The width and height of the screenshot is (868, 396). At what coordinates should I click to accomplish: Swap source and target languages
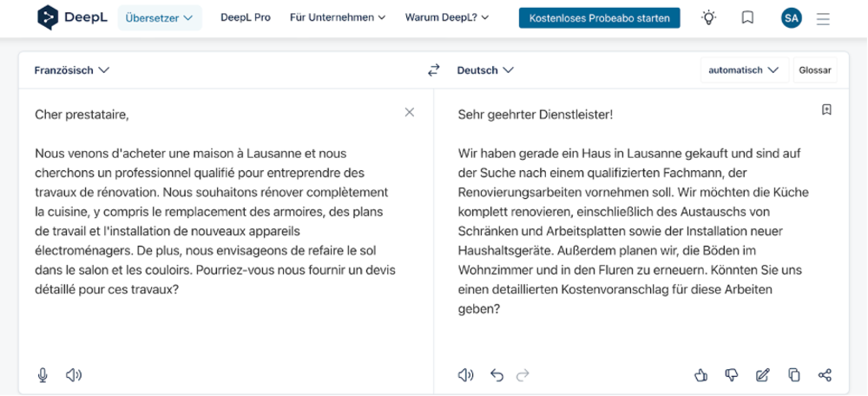[x=433, y=70]
